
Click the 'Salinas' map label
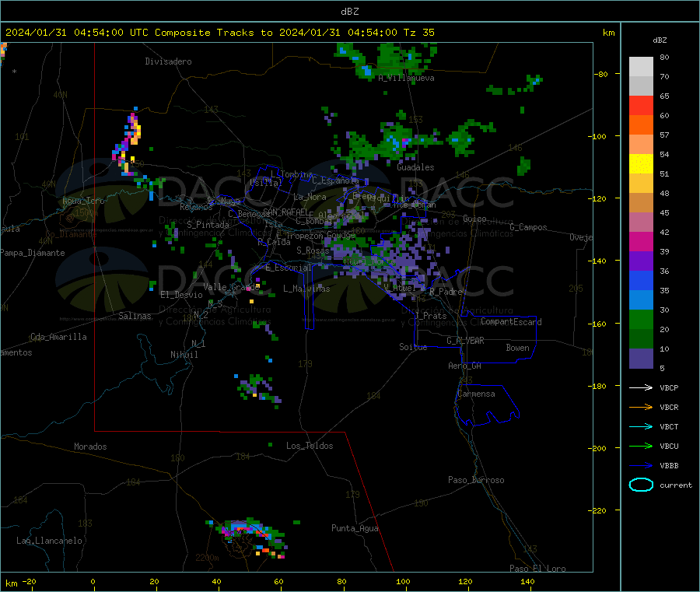point(135,316)
